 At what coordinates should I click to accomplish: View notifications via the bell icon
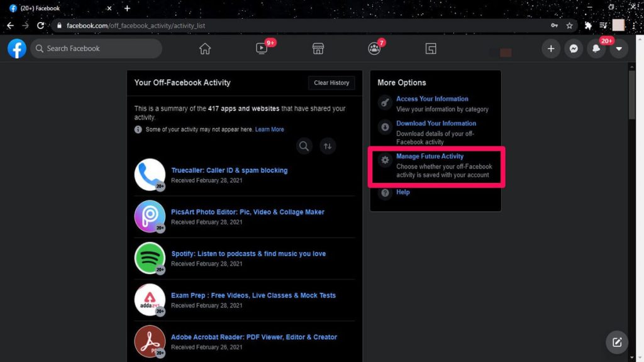coord(596,48)
